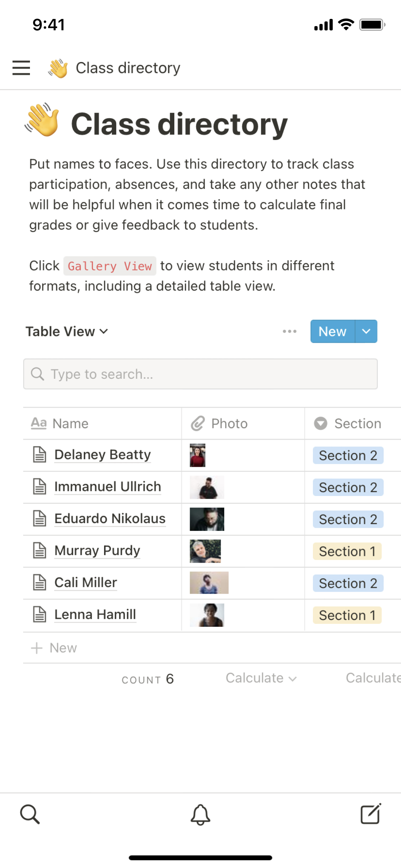Click the Section column selector icon
This screenshot has height=868, width=401.
(320, 423)
